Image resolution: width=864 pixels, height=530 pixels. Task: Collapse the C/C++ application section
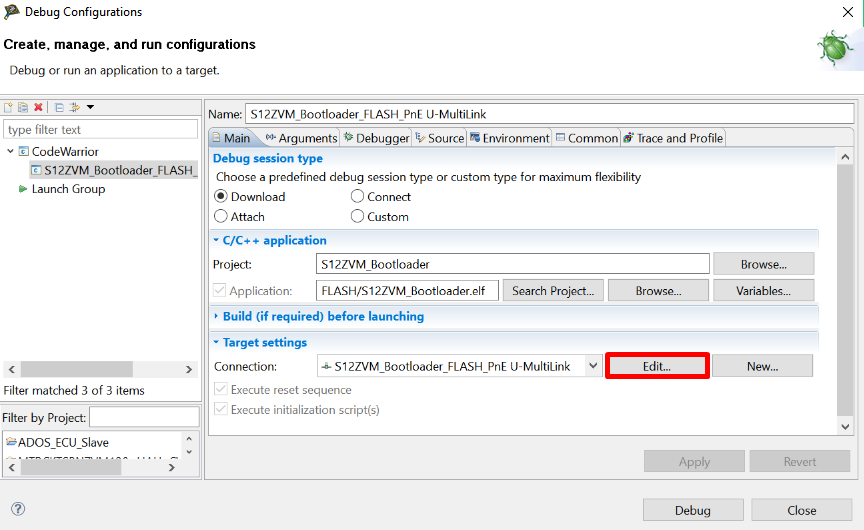pyautogui.click(x=216, y=240)
